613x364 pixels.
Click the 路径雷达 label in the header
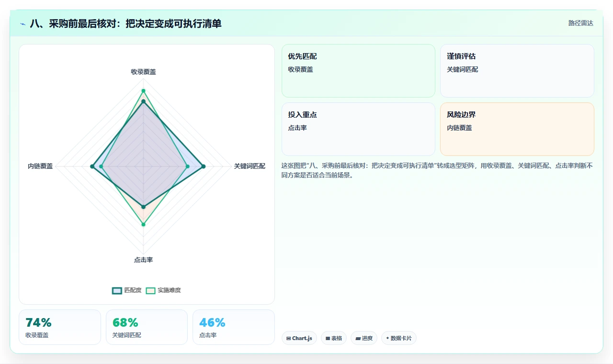point(580,23)
